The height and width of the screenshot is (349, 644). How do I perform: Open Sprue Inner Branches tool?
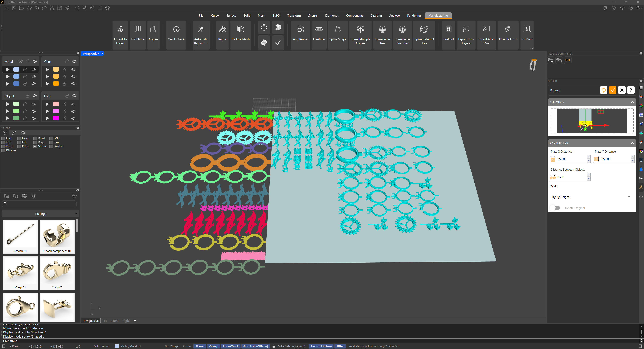[x=402, y=35]
